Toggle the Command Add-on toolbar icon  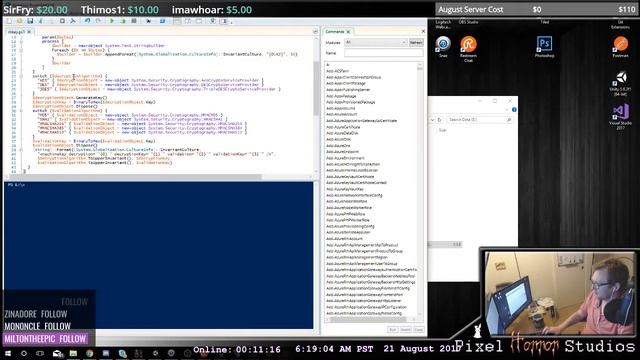click(x=224, y=21)
